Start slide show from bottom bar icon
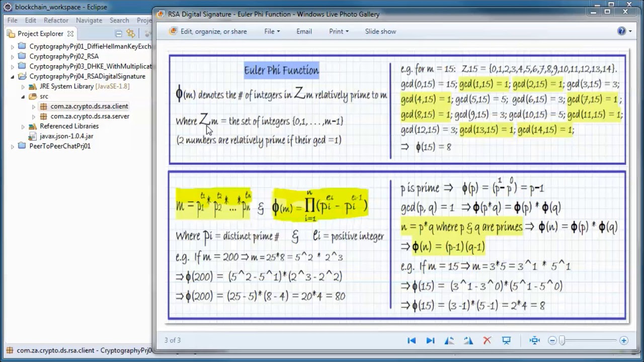This screenshot has width=644, height=362. click(x=506, y=340)
